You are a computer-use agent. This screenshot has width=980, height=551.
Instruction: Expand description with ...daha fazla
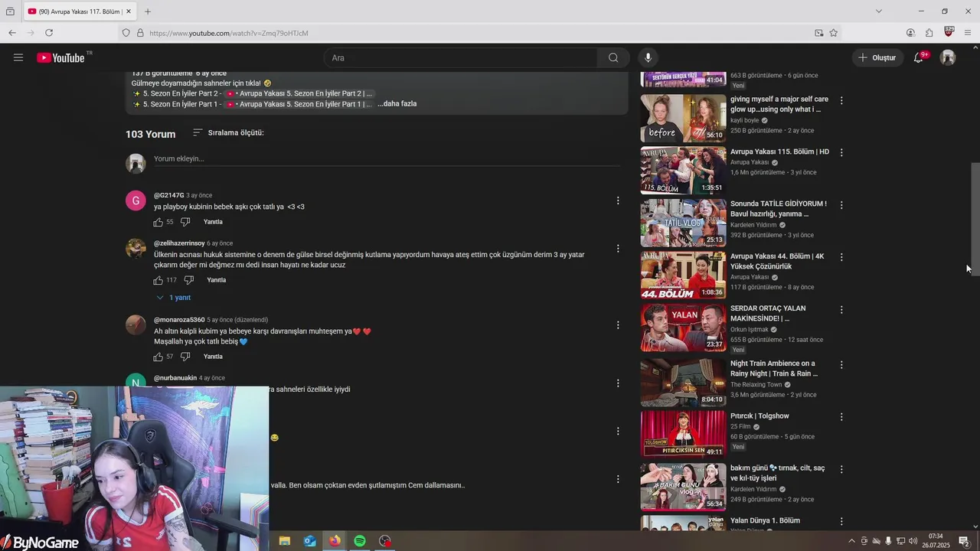click(397, 104)
